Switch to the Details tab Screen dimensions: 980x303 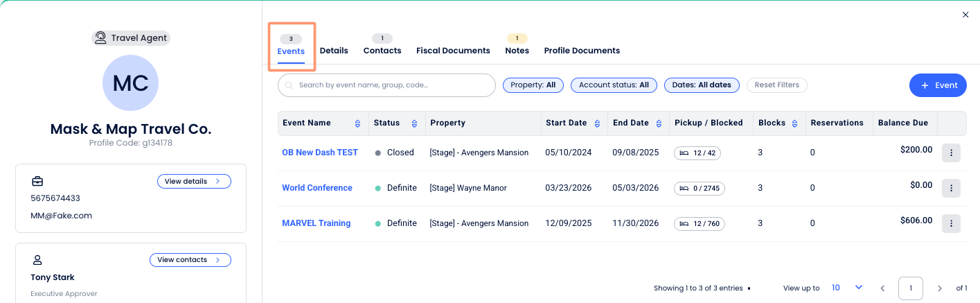point(334,51)
